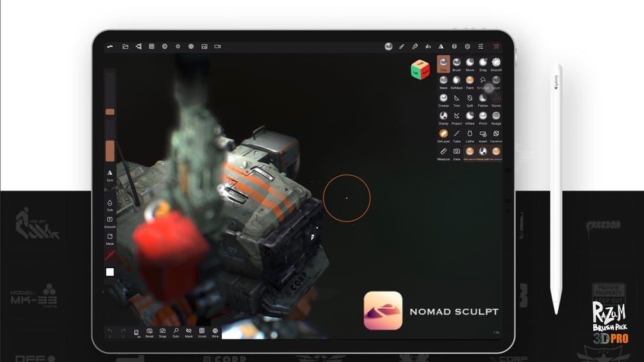Select the Measure tool
Viewport: 644px width, 362px height.
coord(443,154)
